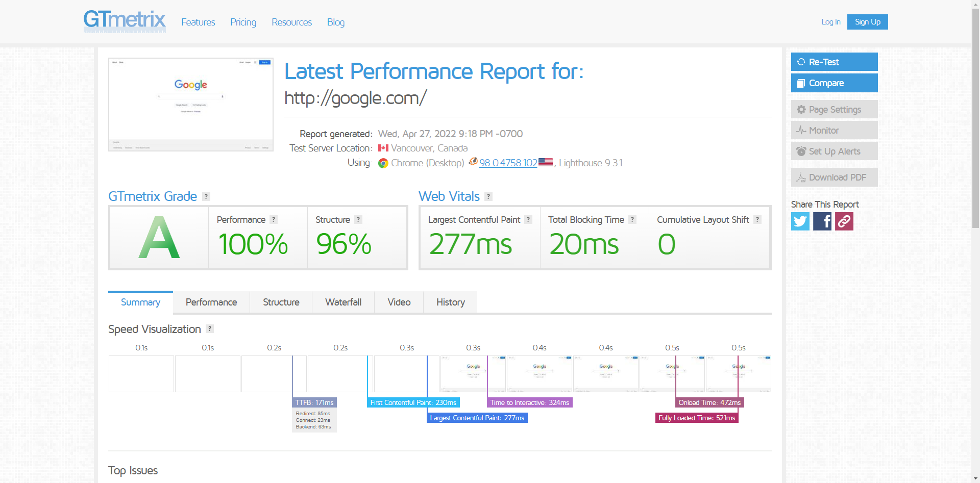Click the grade A letter
The image size is (980, 483).
159,238
